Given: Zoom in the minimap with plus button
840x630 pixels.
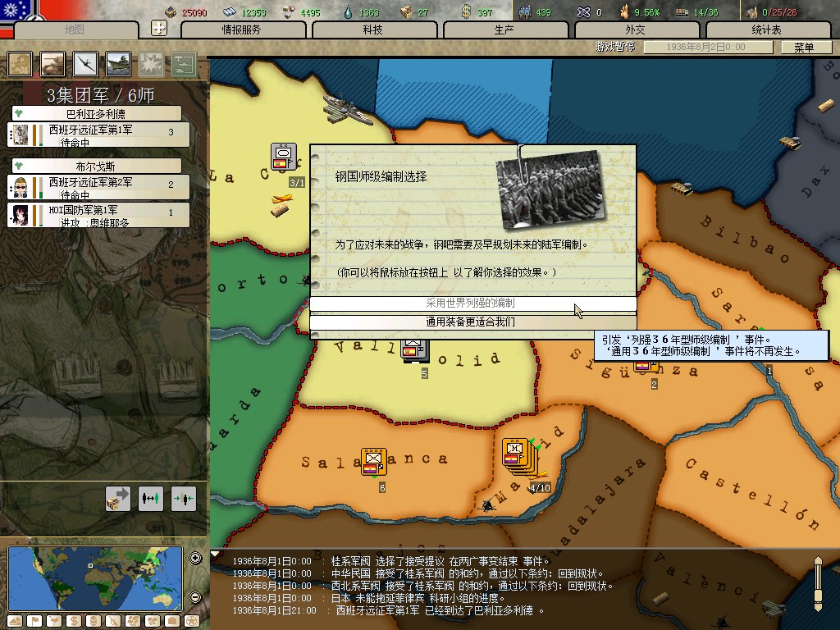Looking at the screenshot, I should pos(195,559).
